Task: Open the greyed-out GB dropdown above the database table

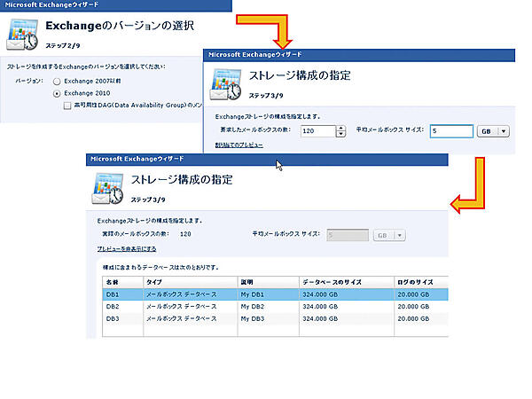Action: [387, 235]
